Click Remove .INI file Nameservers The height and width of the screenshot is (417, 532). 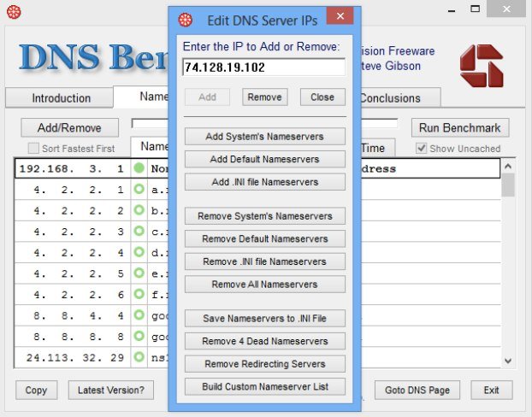click(x=265, y=261)
